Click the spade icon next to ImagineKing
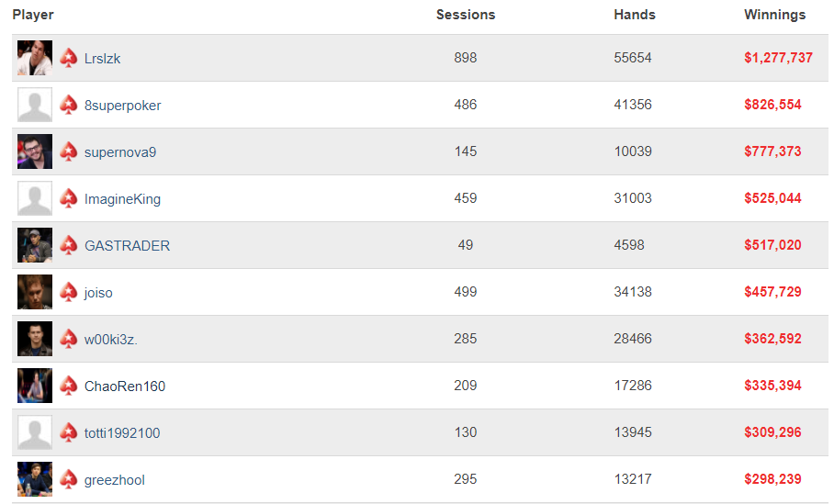834x504 pixels. 68,198
